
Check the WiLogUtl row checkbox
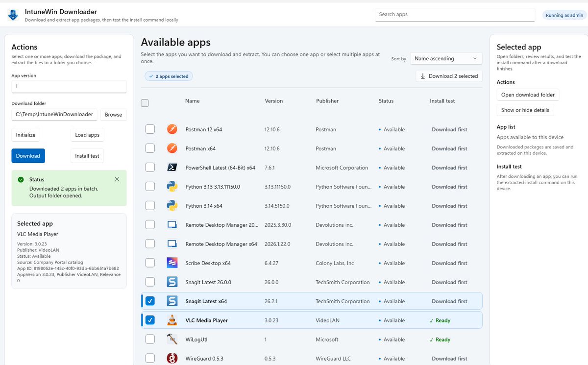coord(150,339)
